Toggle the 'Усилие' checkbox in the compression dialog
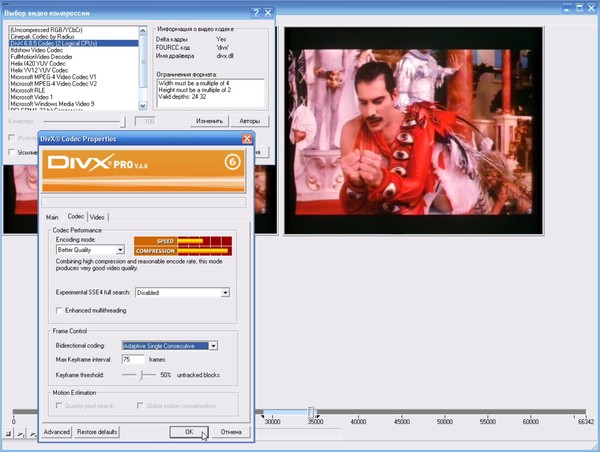600x452 pixels. (11, 152)
